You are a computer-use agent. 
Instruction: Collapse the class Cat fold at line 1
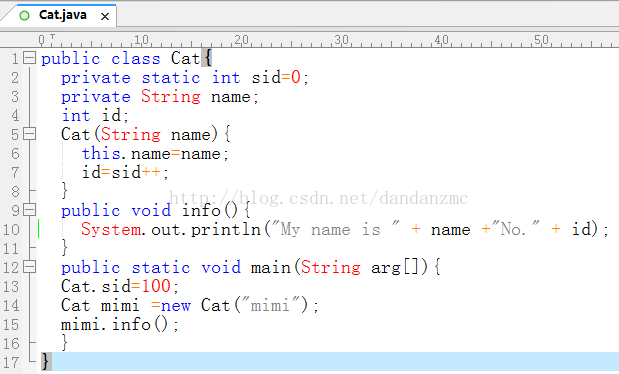click(x=29, y=58)
